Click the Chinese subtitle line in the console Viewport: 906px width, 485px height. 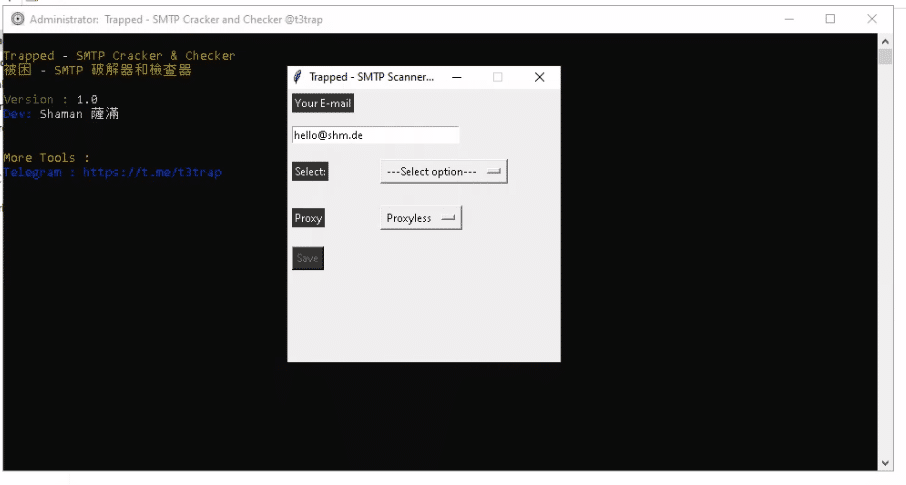(97, 70)
